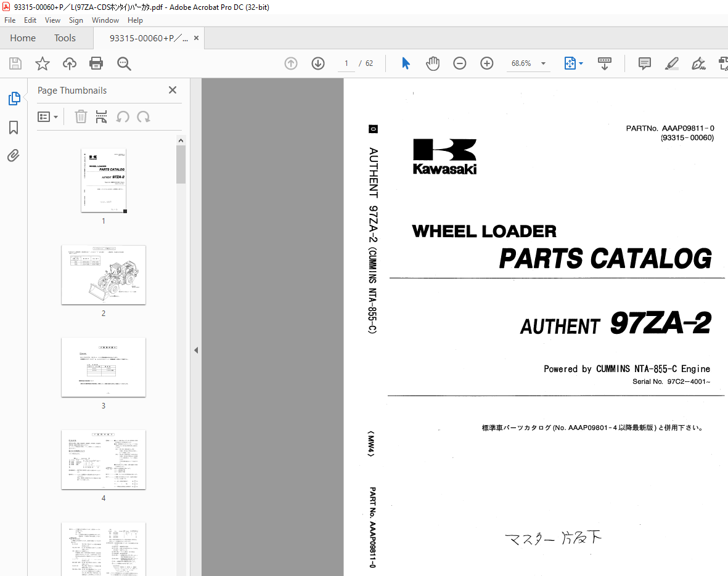728x576 pixels.
Task: Open the View menu
Action: click(x=52, y=20)
